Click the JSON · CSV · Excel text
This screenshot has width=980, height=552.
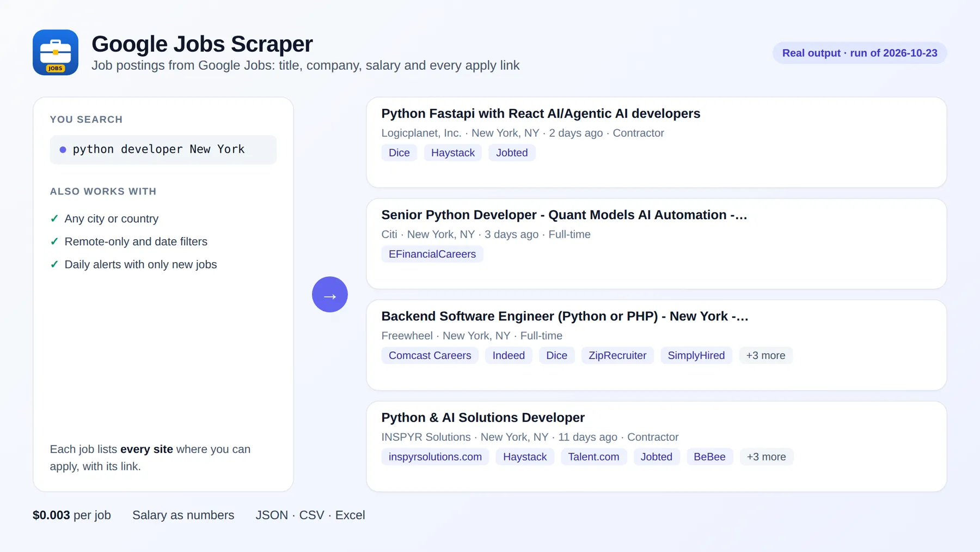(310, 515)
